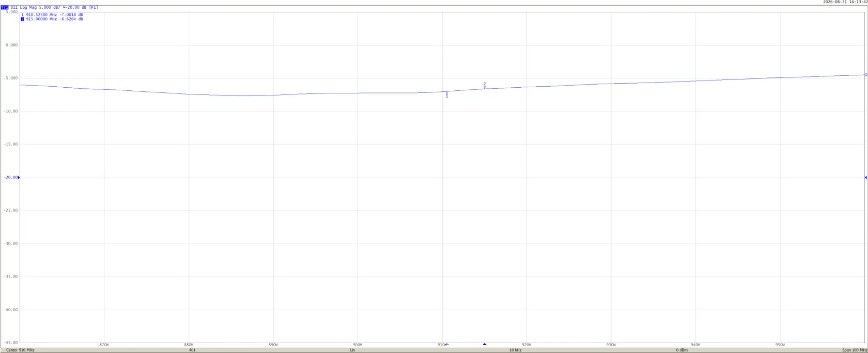Click marker 1 indicator on frequency axis
Screen dimensions: 868x353
pyautogui.click(x=447, y=344)
